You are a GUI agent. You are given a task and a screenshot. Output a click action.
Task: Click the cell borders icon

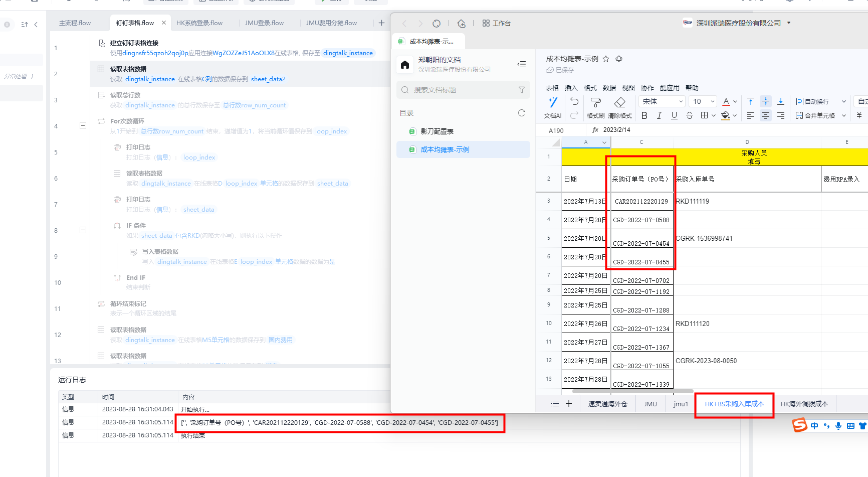click(705, 115)
